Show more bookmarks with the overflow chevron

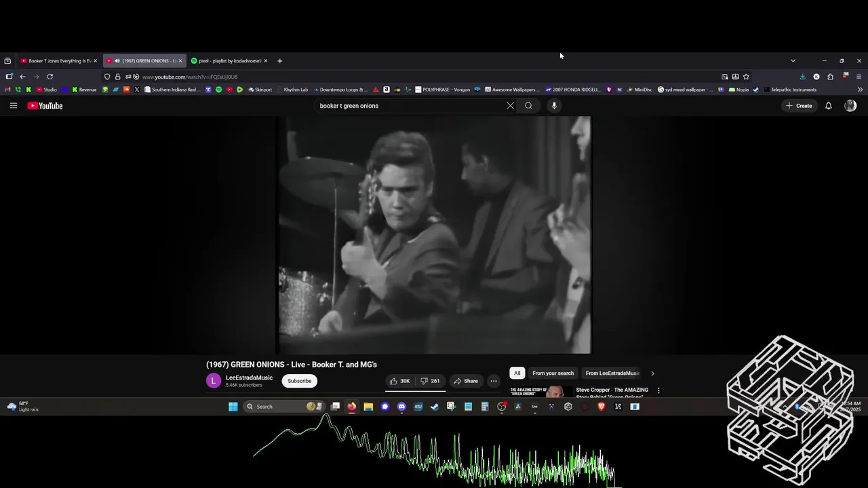860,89
